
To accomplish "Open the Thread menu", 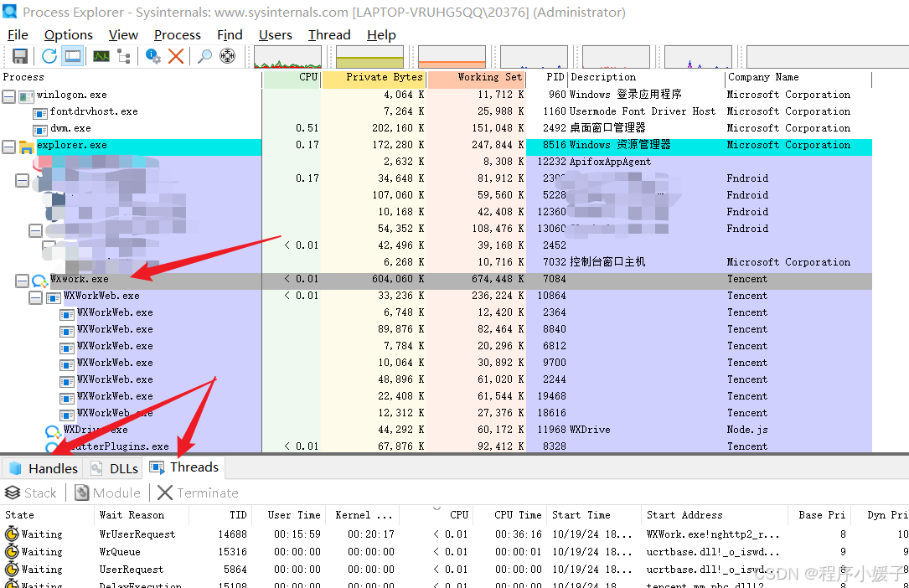I will click(329, 35).
